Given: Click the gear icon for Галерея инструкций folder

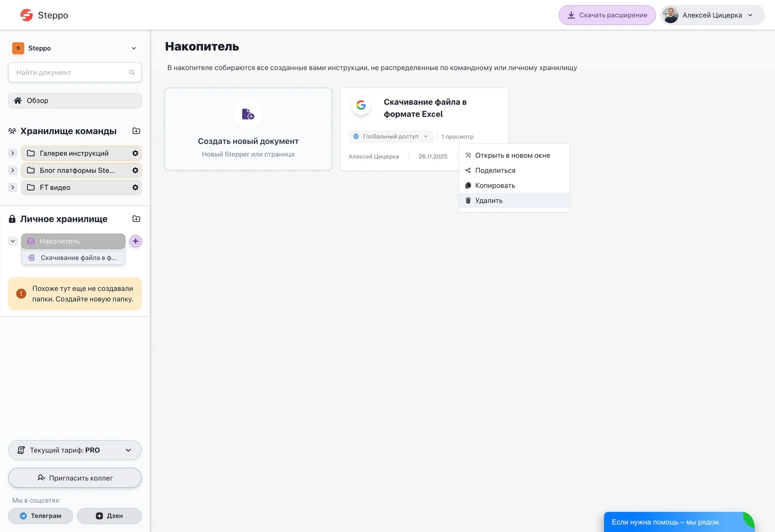Looking at the screenshot, I should (x=135, y=153).
